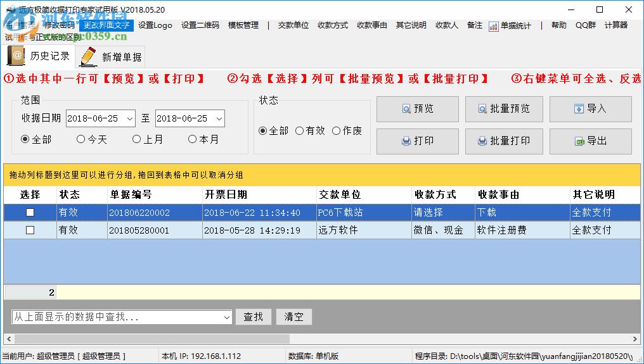Image resolution: width=644 pixels, height=364 pixels.
Task: Click in the search text field
Action: pyautogui.click(x=117, y=317)
